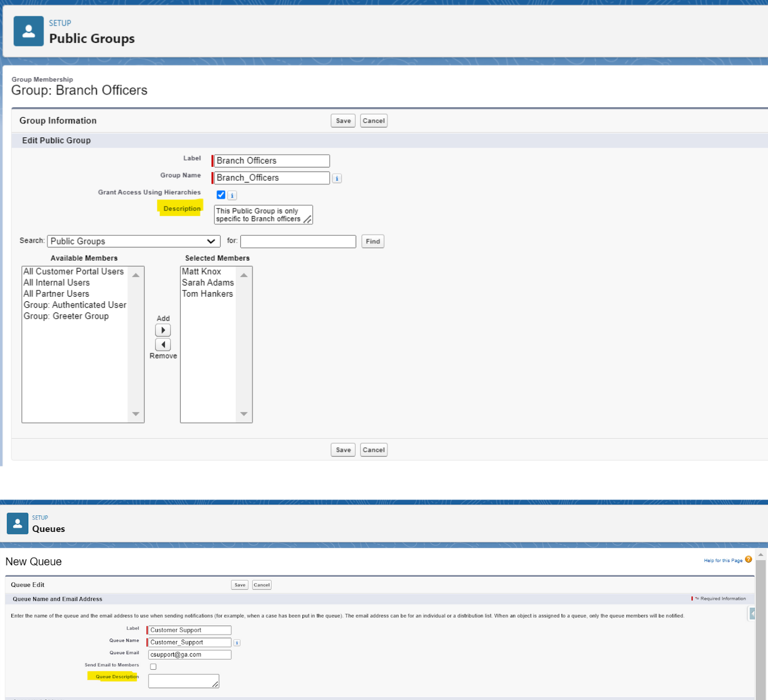
Task: Click the Queue Name info icon
Action: 237,643
